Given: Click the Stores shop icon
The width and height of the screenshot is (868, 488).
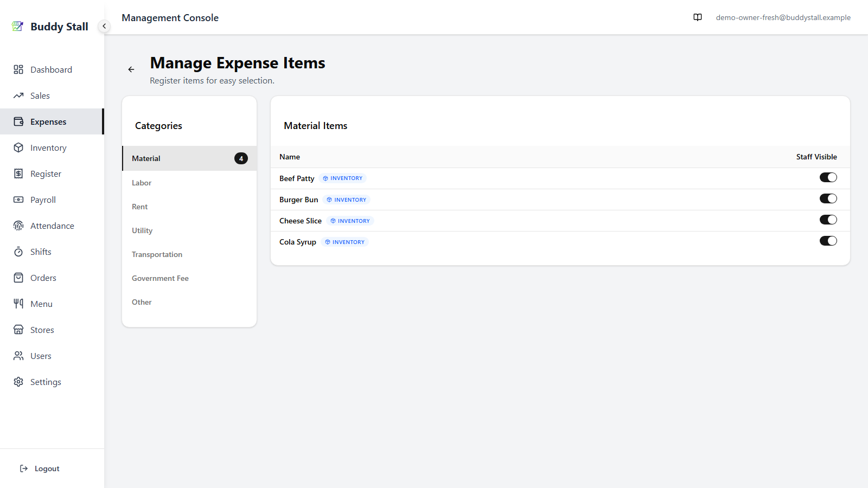Looking at the screenshot, I should click(18, 330).
